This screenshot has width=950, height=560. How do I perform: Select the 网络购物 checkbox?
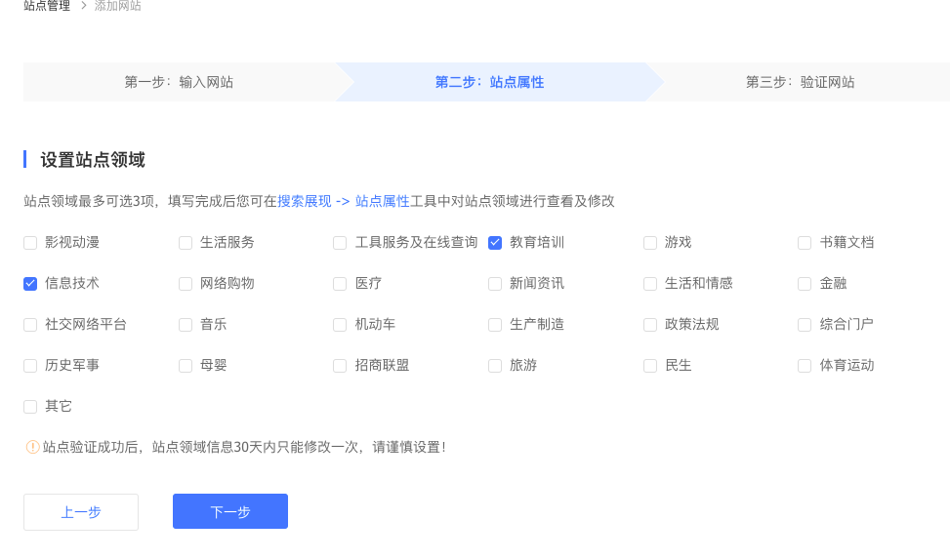click(x=186, y=284)
